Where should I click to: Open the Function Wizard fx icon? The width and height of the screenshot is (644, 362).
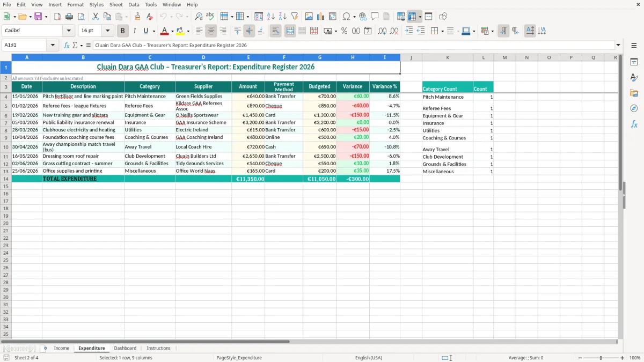(x=67, y=46)
